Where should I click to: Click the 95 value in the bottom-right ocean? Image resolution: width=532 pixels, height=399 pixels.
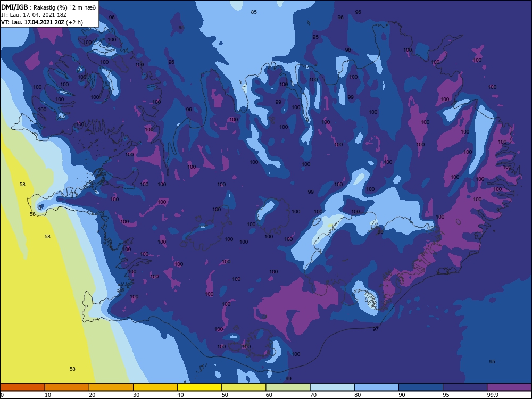click(492, 361)
